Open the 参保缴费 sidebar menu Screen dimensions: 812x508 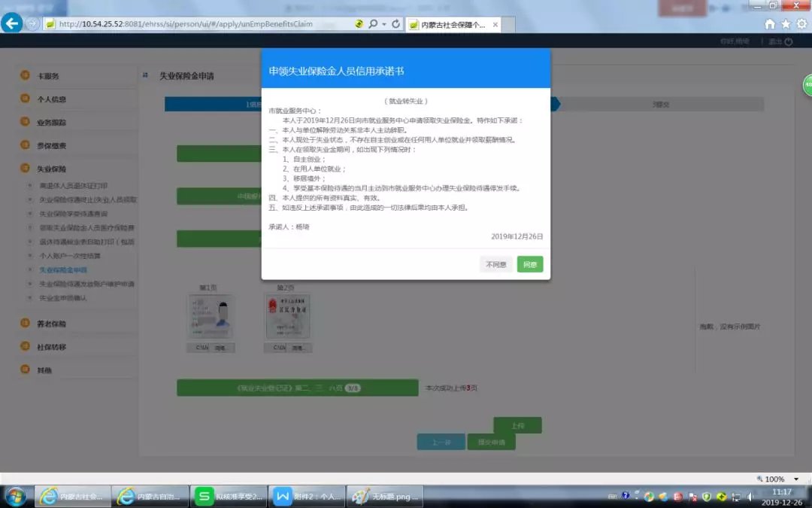coord(51,146)
